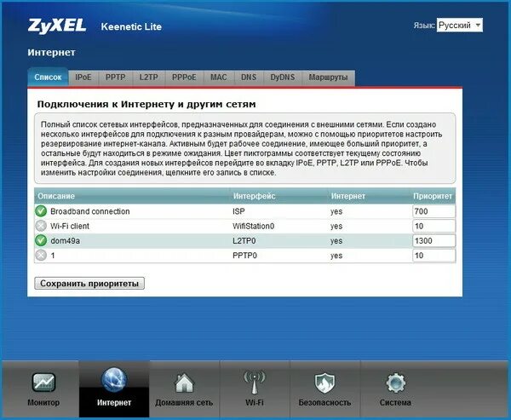The width and height of the screenshot is (511, 420).
Task: Click the L2TP0 interface cell
Action: click(244, 241)
